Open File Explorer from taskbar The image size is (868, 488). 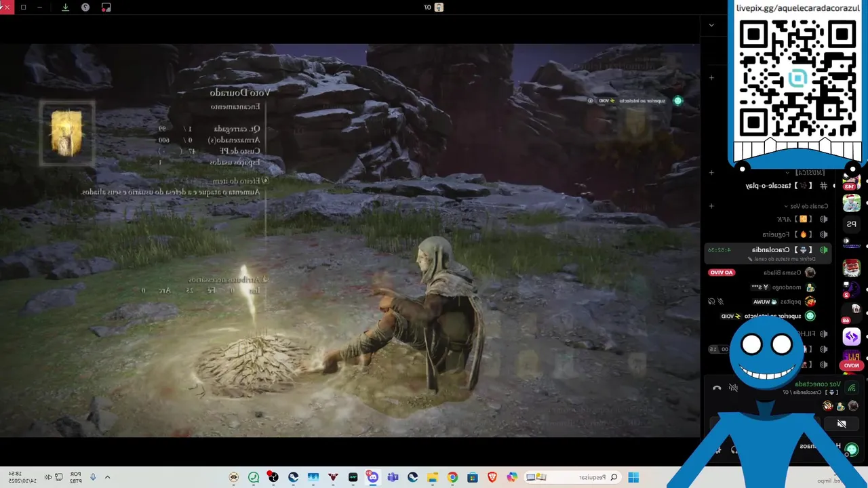(x=433, y=477)
